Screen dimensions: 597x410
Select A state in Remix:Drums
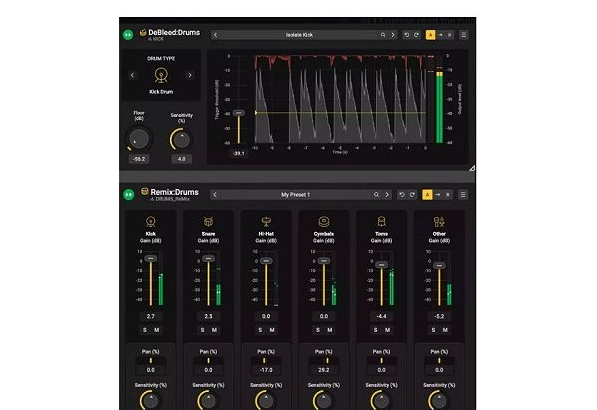[x=427, y=195]
